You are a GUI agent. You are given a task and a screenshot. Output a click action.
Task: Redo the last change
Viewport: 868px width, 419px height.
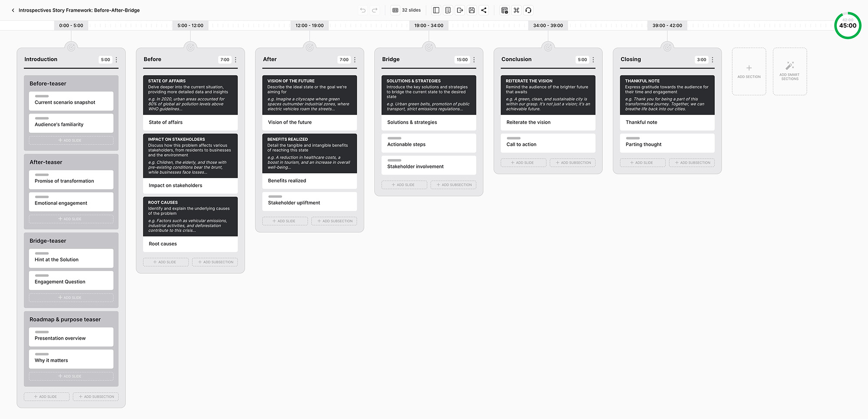tap(374, 10)
